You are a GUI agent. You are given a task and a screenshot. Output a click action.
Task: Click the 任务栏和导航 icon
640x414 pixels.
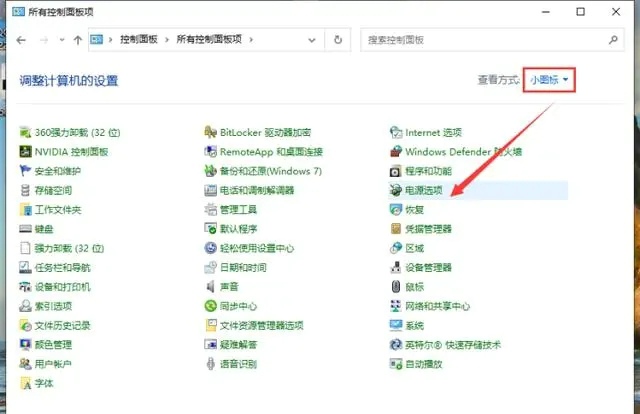[x=25, y=267]
